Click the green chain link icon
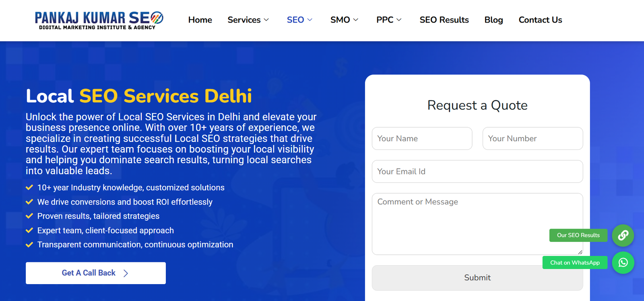 [623, 235]
